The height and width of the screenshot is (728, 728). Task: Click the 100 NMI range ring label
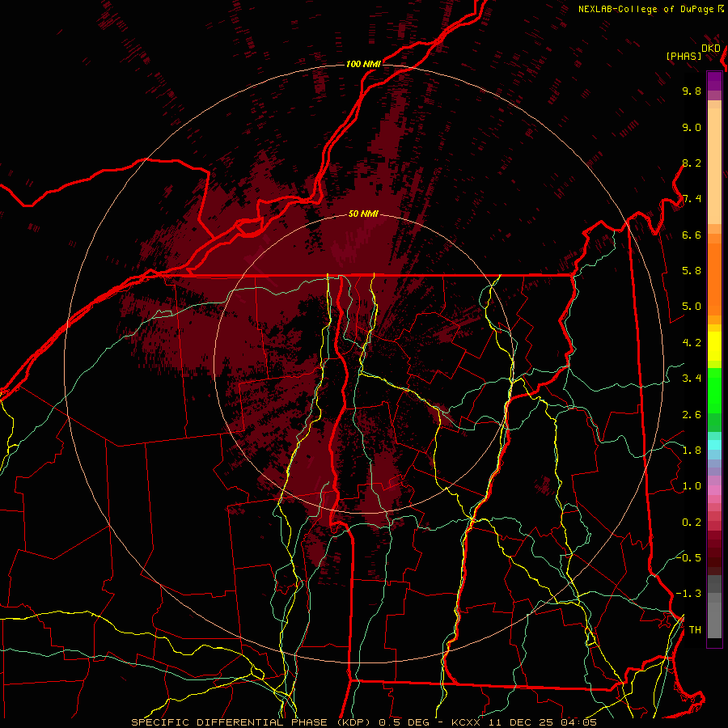pyautogui.click(x=363, y=64)
